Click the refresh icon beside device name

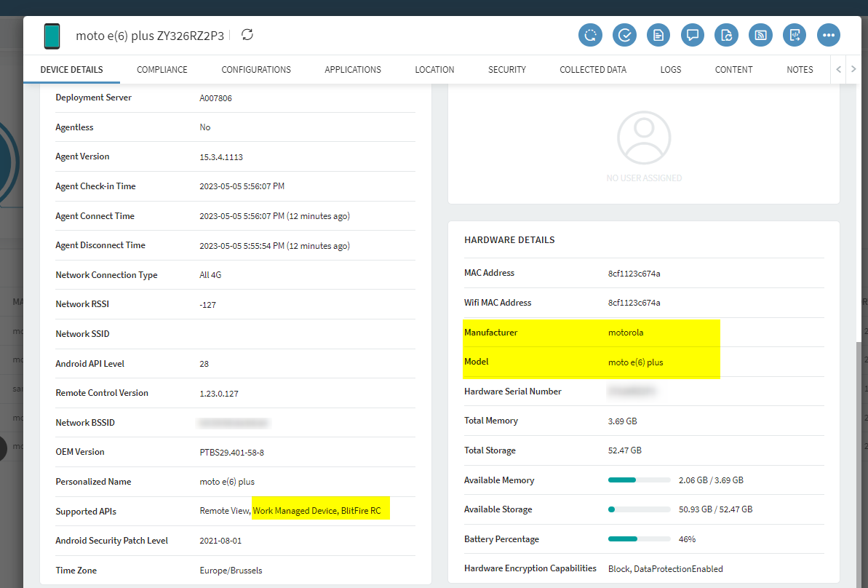pos(247,35)
